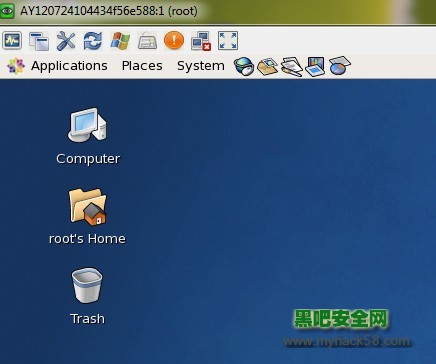Viewport: 436px width, 364px height.
Task: Click the orange exclamation mark icon
Action: (174, 40)
